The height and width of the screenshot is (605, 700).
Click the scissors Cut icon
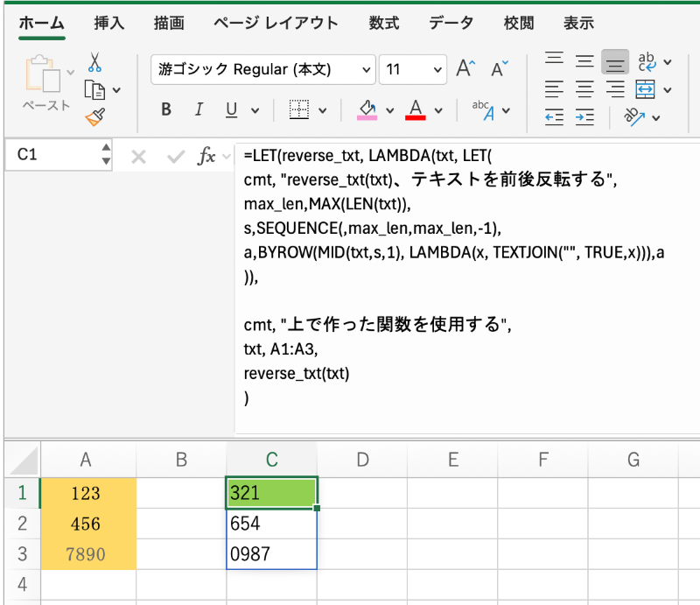[94, 62]
